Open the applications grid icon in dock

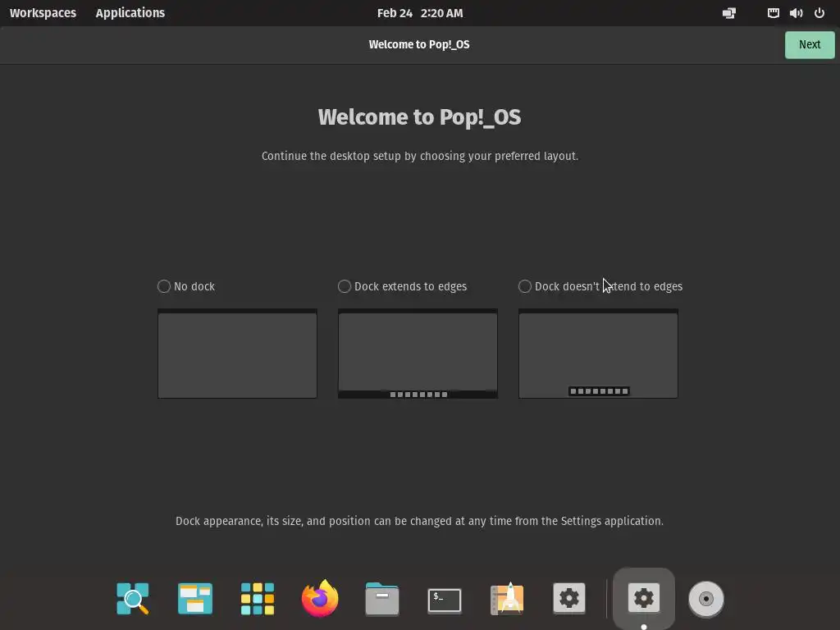click(257, 598)
